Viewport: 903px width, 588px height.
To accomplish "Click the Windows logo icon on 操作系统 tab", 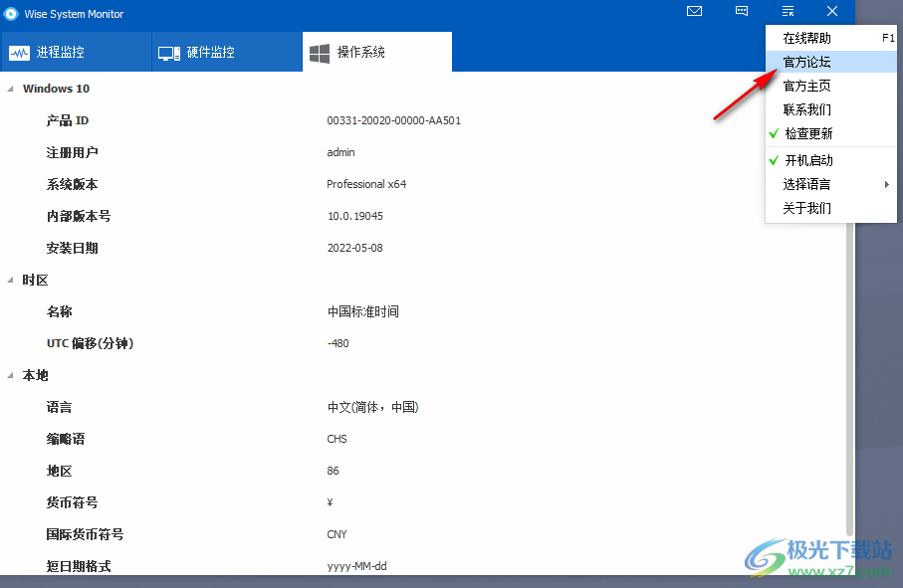I will pos(320,53).
